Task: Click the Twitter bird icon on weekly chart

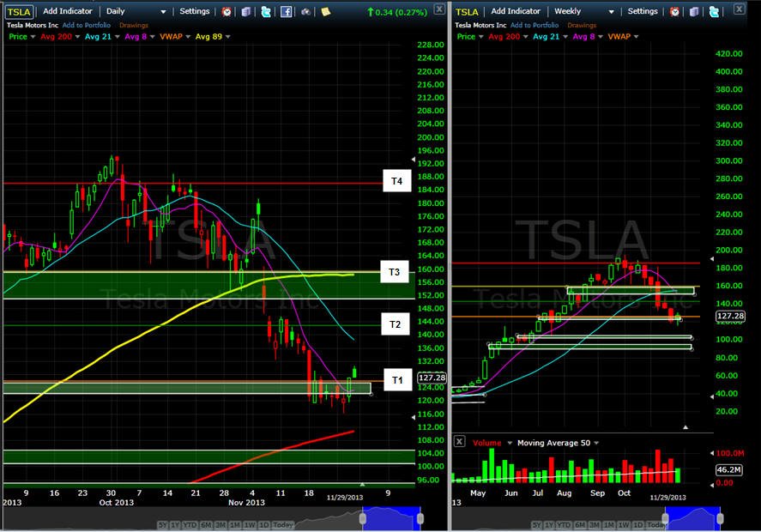Action: (714, 12)
